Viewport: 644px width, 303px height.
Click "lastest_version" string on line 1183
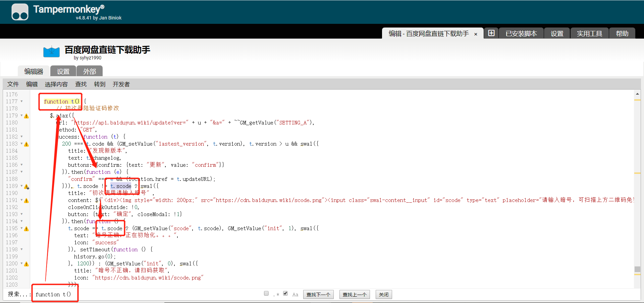181,144
